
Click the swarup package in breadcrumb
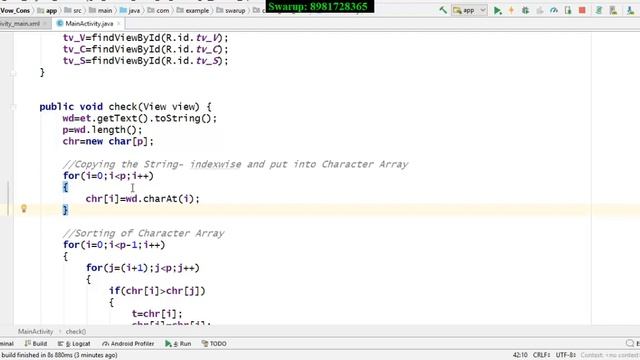pos(231,11)
